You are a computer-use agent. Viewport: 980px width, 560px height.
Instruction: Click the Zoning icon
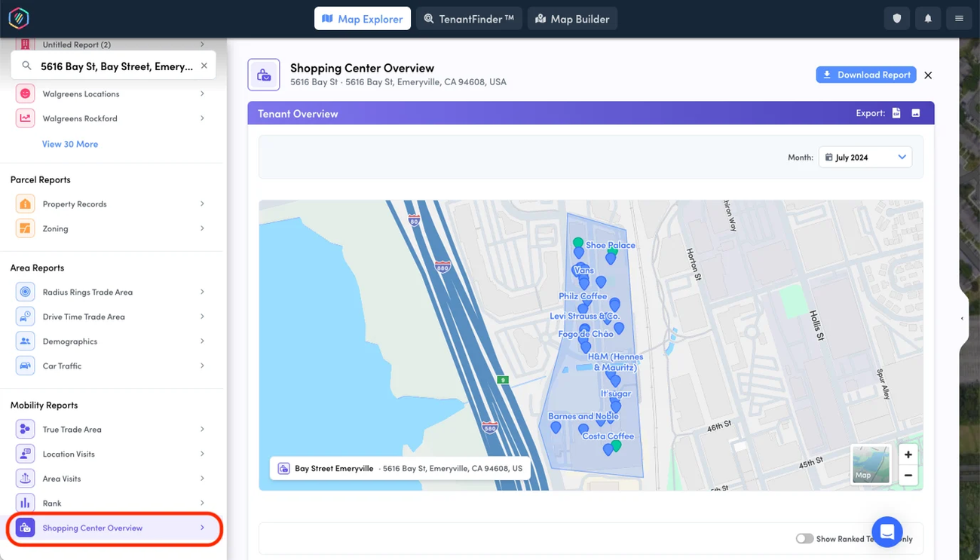pyautogui.click(x=26, y=228)
